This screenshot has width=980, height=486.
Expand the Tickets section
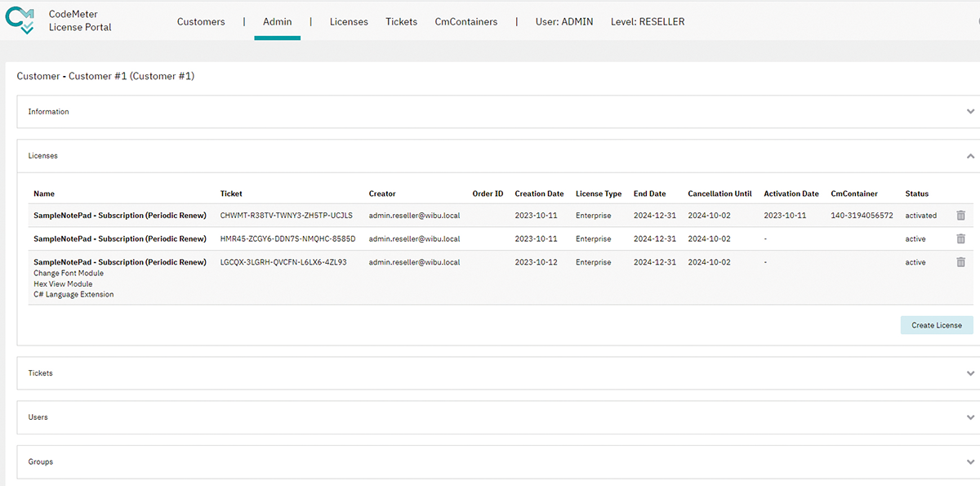pyautogui.click(x=970, y=373)
